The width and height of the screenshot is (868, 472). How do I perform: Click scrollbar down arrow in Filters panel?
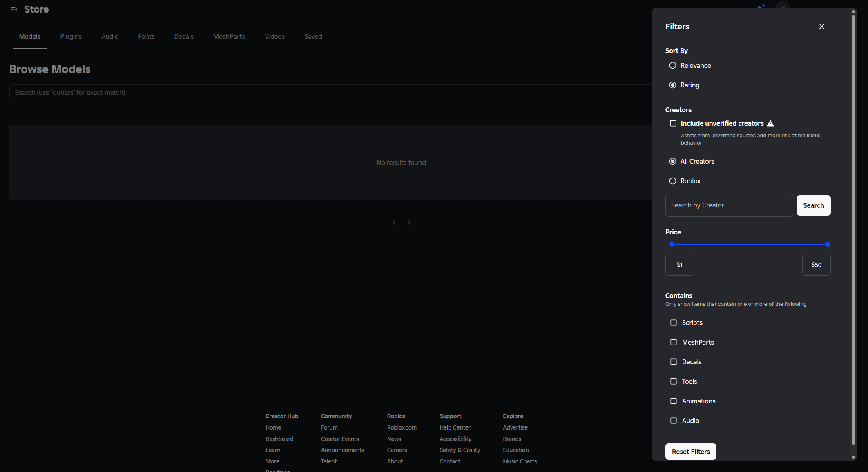[853, 458]
